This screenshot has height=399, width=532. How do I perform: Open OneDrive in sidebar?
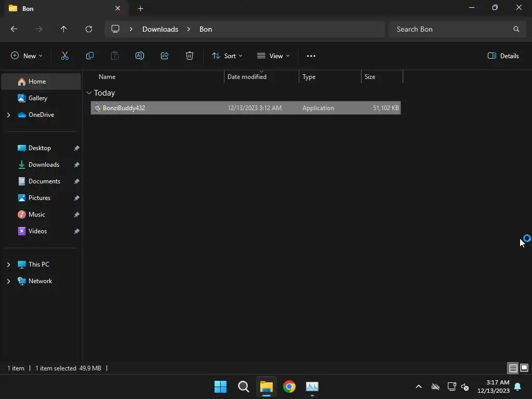tap(41, 115)
